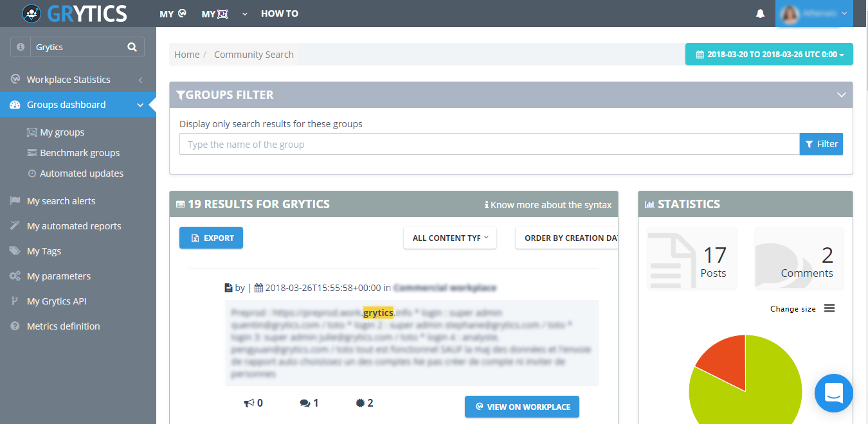The image size is (868, 424).
Task: Click the My Grytics API branch icon
Action: click(15, 301)
